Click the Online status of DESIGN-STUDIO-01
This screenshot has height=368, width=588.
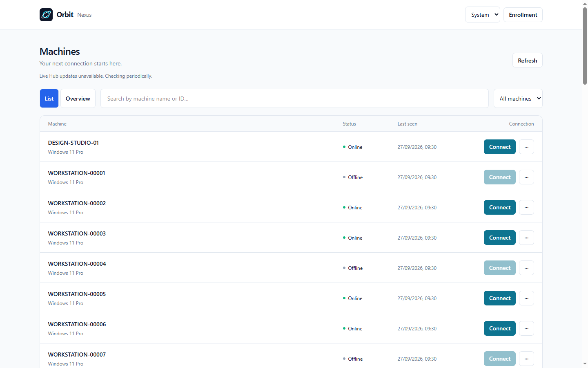[352, 147]
